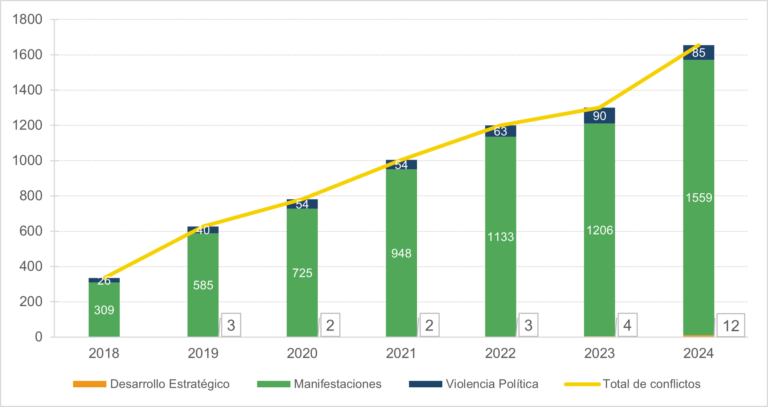Click the green 2023 bar labeled 1206

[x=599, y=230]
